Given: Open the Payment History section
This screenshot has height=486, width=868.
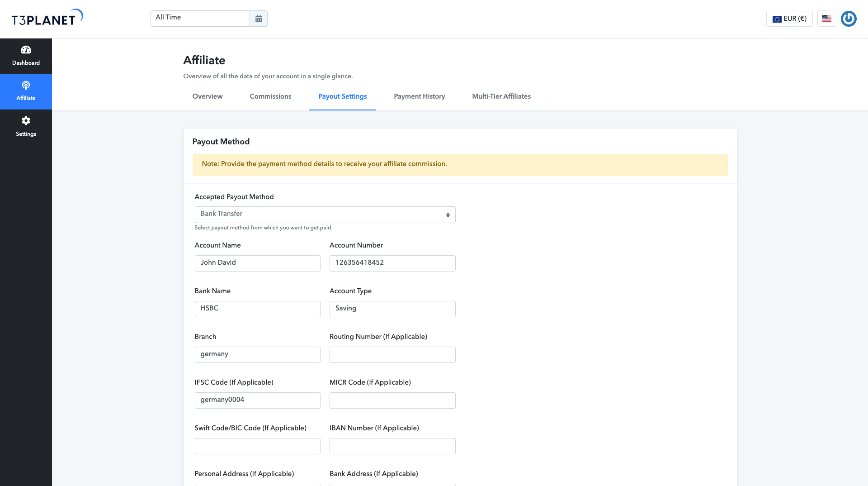Looking at the screenshot, I should point(419,96).
